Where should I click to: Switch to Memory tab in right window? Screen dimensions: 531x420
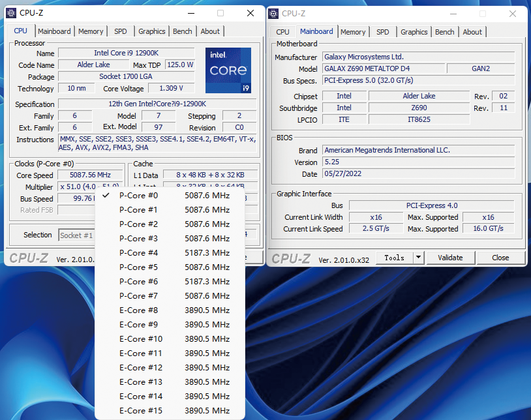[x=353, y=32]
